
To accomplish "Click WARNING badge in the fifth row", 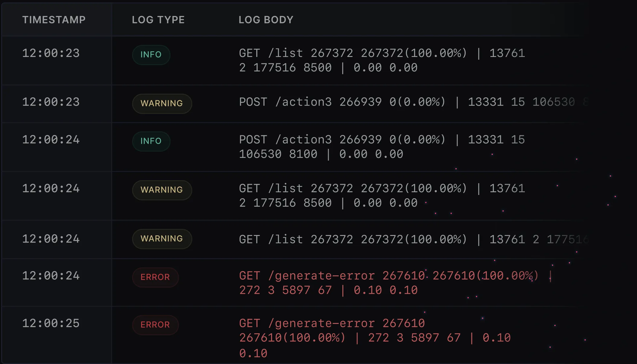I will (162, 239).
